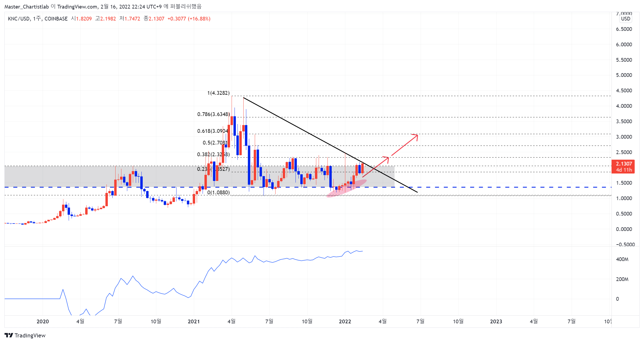Click the 6.5000 price axis label
This screenshot has width=644, height=343.
[624, 29]
